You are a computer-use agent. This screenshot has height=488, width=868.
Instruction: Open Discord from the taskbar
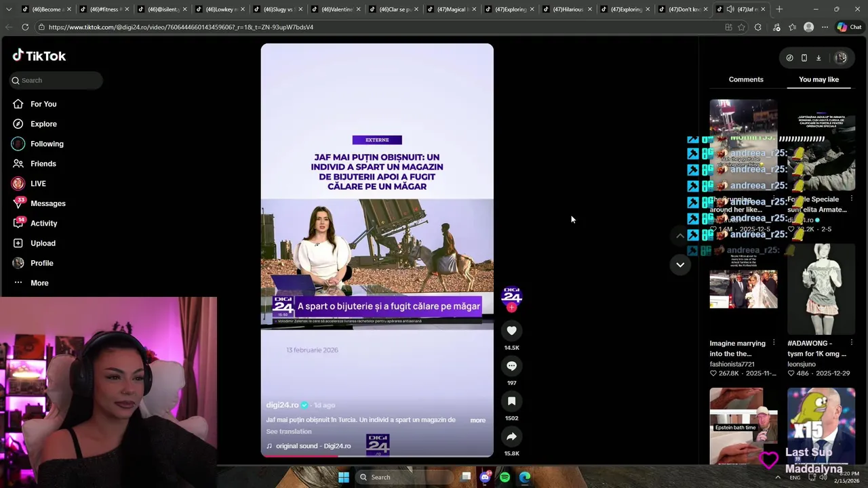click(485, 477)
